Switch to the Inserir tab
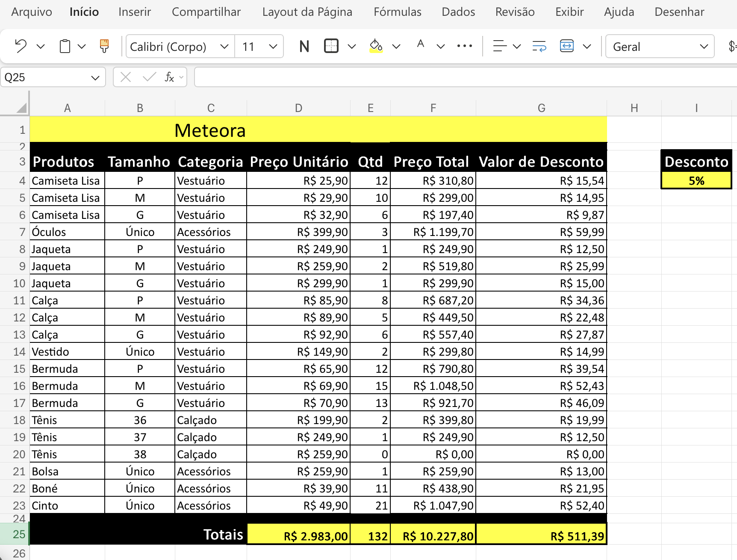737x560 pixels. [135, 12]
